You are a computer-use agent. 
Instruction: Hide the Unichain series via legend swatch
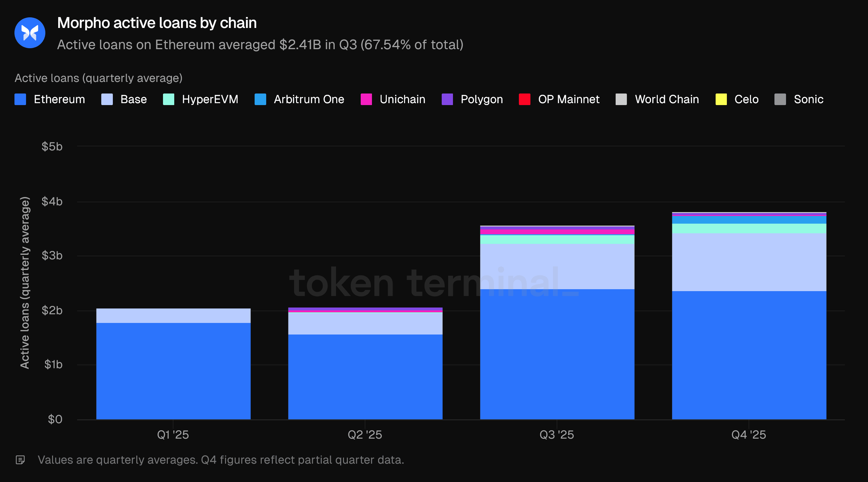[366, 99]
